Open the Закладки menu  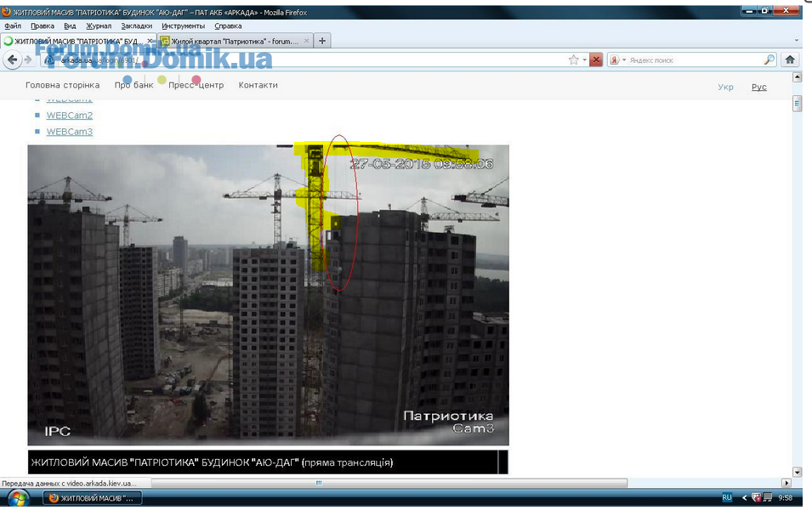pos(136,25)
